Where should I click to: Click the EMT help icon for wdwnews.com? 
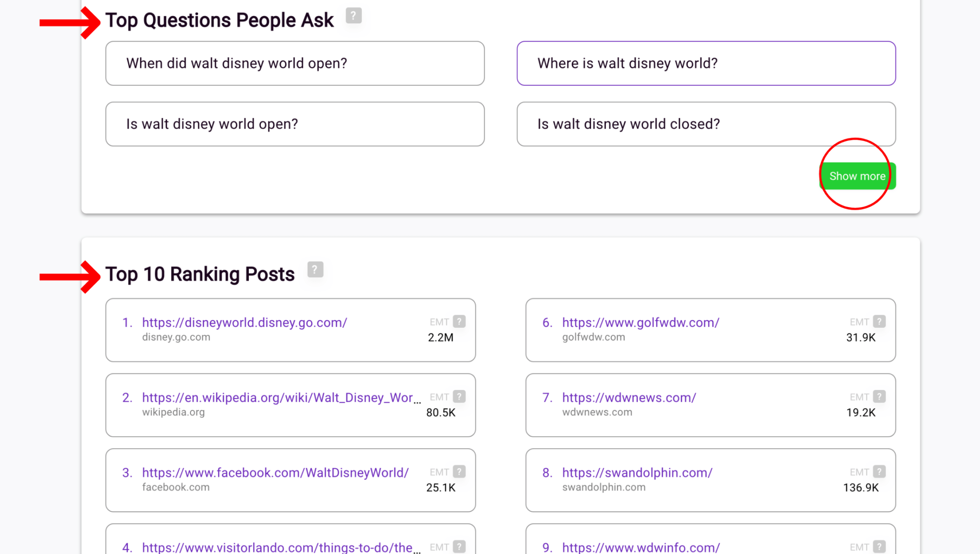(x=880, y=397)
